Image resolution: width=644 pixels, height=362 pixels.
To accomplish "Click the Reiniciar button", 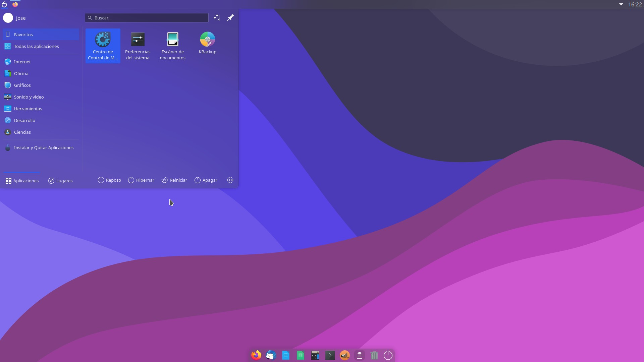I will (x=174, y=180).
